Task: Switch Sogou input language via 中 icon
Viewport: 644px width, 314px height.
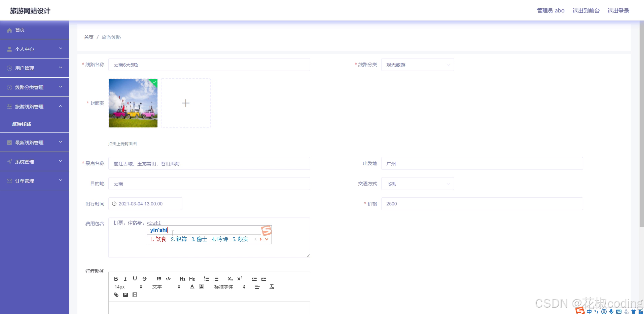Action: [x=589, y=311]
